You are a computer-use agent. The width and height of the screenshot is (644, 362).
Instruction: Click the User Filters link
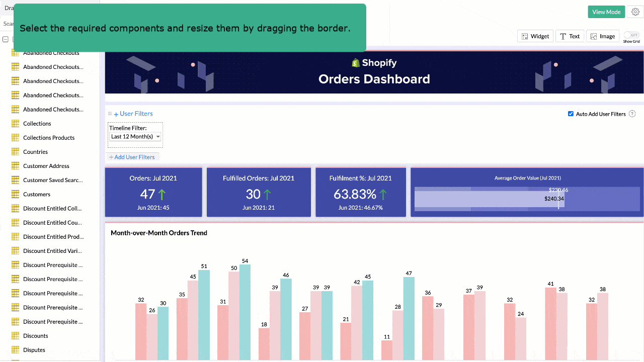[133, 113]
